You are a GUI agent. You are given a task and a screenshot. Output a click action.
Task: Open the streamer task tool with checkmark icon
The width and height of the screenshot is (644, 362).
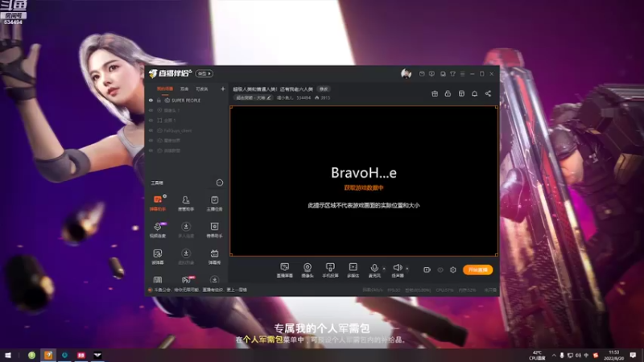(214, 203)
